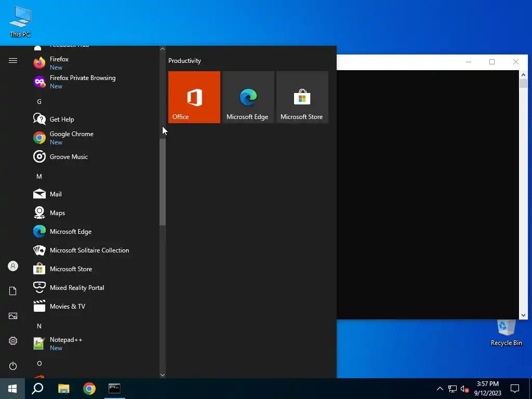Switch to Chrome on the taskbar
532x399 pixels.
point(89,389)
